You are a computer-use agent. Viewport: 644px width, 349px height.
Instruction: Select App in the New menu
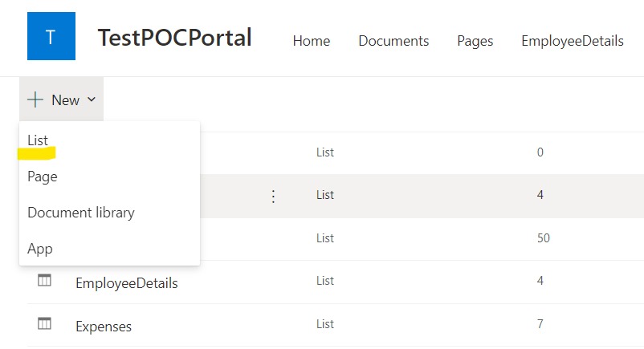click(40, 249)
